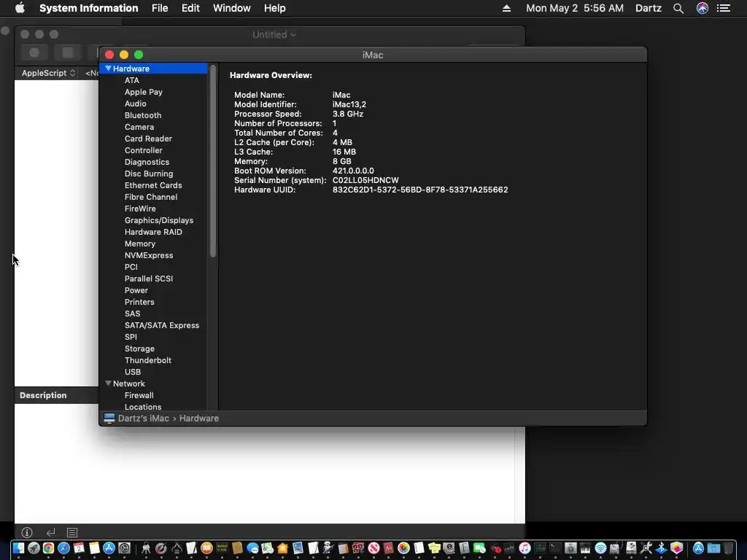Screen dimensions: 747x560
Task: Show the log list icon in Script Editor
Action: point(72,532)
